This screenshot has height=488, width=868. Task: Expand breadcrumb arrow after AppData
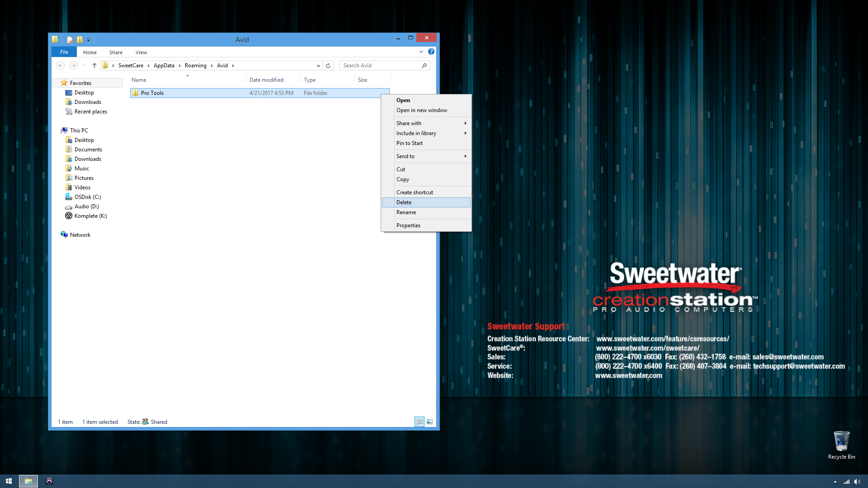[x=179, y=66]
